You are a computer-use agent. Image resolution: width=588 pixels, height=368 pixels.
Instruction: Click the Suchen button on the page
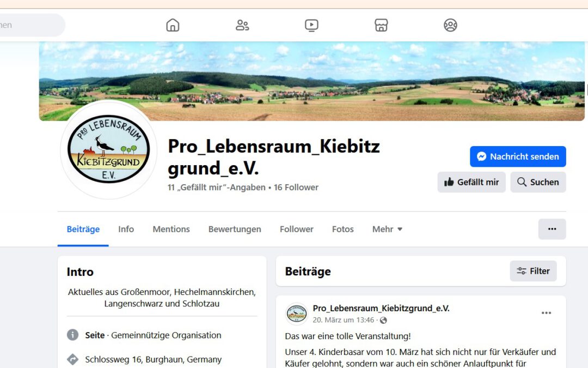coord(538,182)
